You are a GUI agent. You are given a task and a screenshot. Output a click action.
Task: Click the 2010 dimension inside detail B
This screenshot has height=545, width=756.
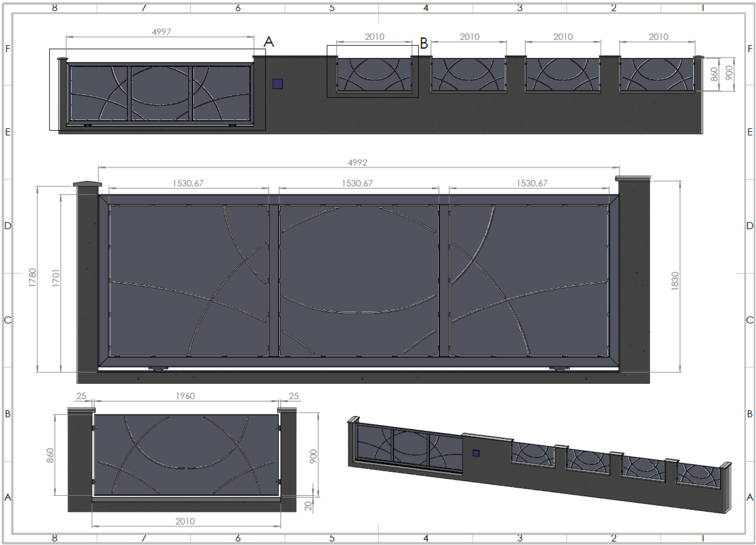click(374, 37)
